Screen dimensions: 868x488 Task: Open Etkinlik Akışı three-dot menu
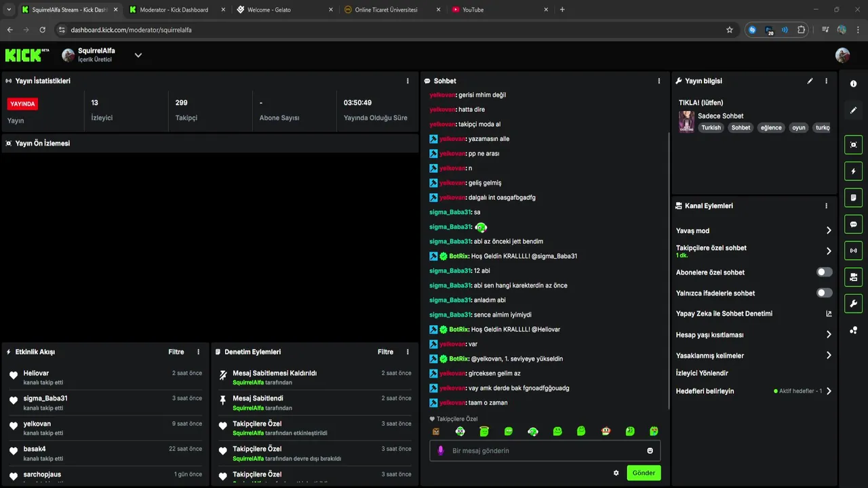[198, 352]
